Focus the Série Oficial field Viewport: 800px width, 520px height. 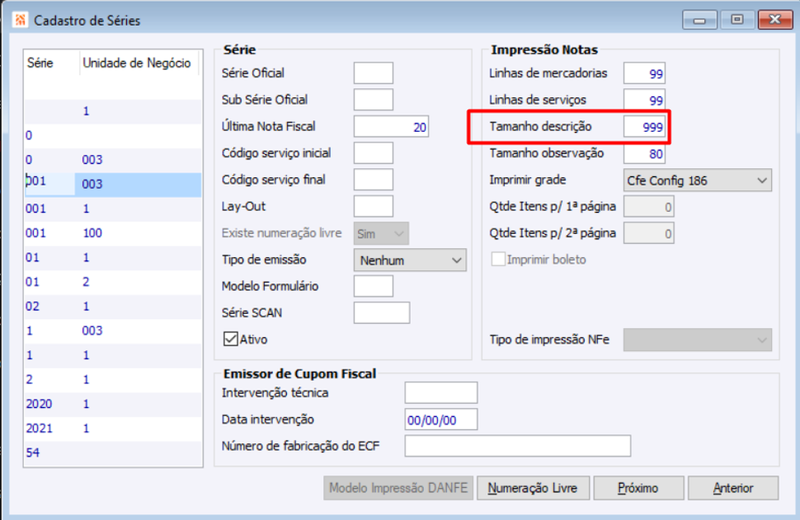click(373, 73)
